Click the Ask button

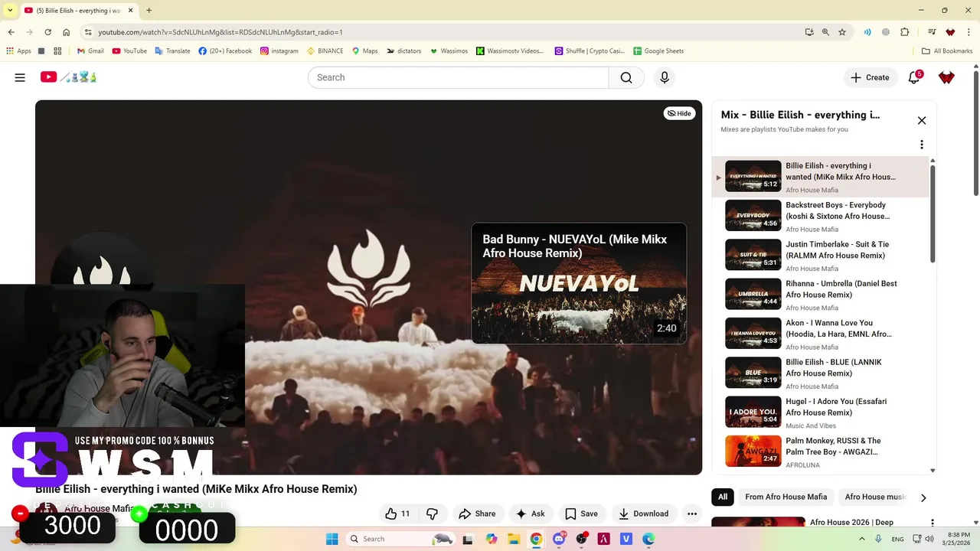530,514
